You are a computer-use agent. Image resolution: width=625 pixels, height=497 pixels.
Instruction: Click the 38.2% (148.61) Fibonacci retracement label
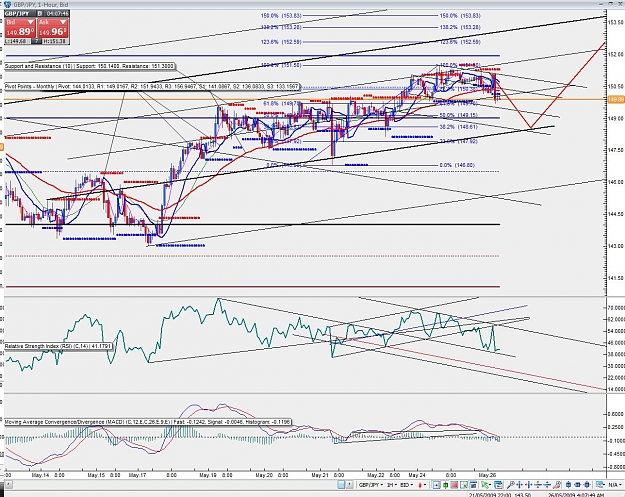pyautogui.click(x=460, y=127)
